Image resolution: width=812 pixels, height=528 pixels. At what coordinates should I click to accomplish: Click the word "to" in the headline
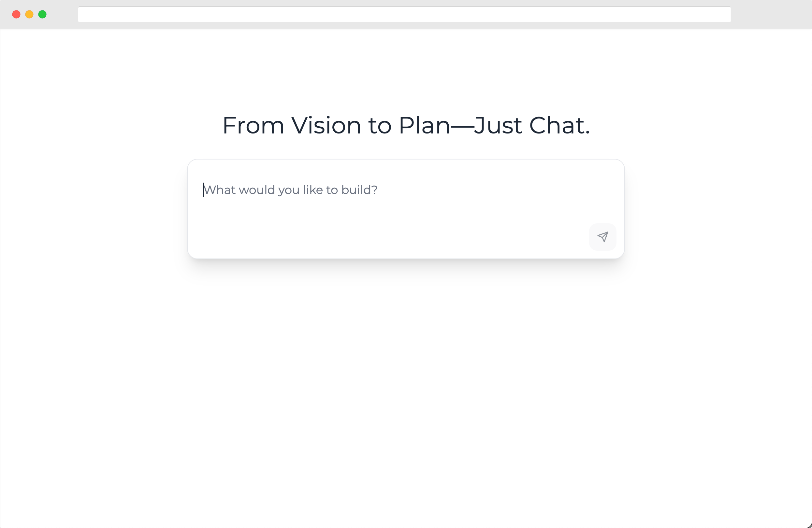[380, 125]
